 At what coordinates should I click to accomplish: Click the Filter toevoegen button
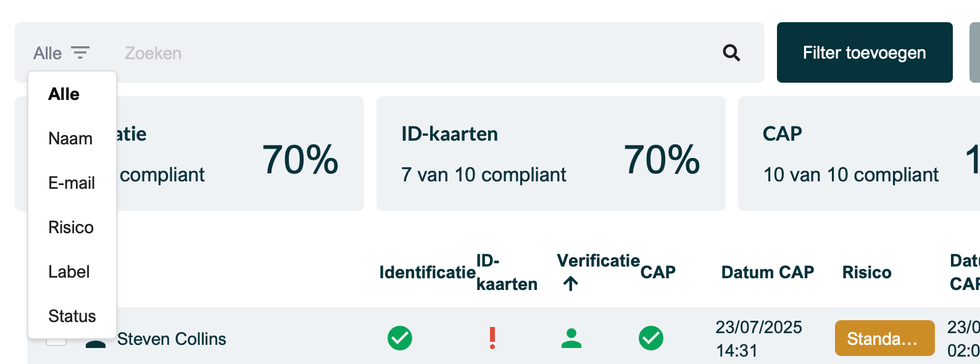(x=865, y=52)
